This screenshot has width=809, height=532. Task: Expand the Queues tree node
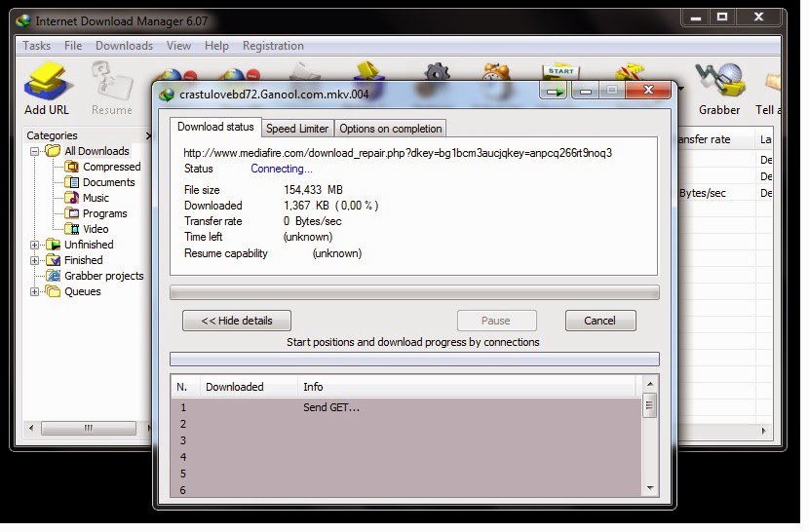pos(36,291)
